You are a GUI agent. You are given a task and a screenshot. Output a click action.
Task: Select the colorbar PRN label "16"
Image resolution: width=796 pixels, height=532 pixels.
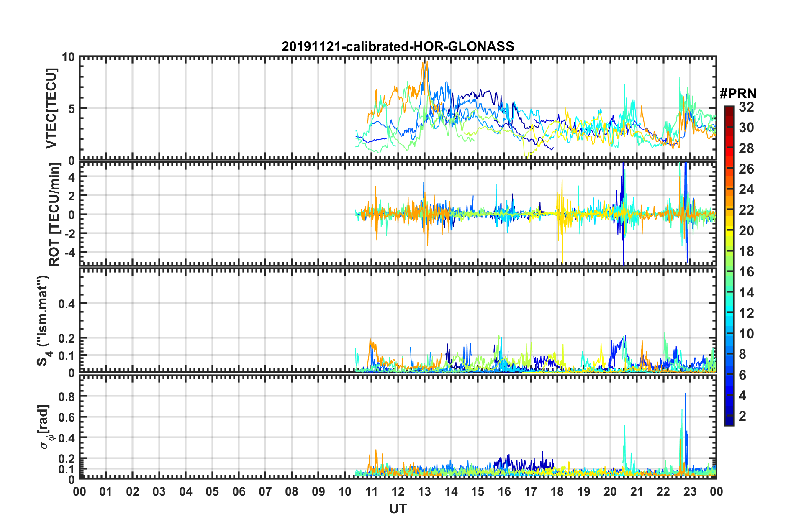point(746,272)
